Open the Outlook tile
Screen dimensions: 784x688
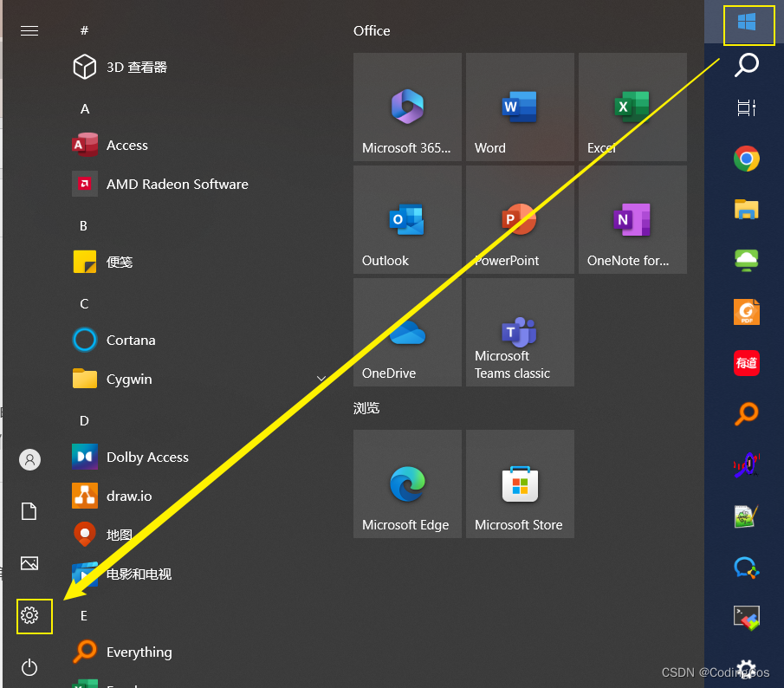pos(407,219)
